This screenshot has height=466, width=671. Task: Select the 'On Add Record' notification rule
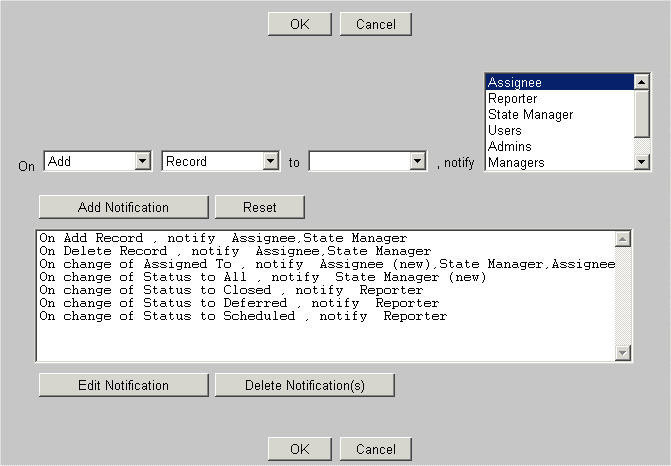click(x=222, y=238)
